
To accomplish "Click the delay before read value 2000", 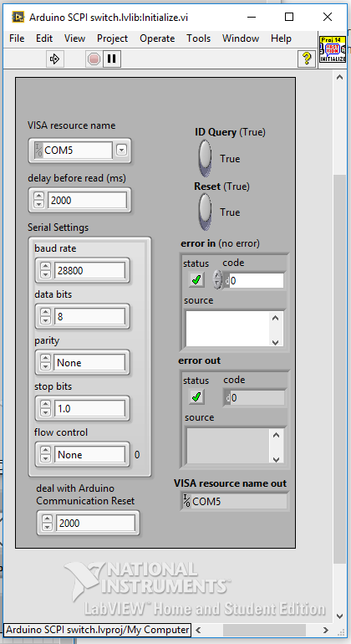I will click(87, 201).
